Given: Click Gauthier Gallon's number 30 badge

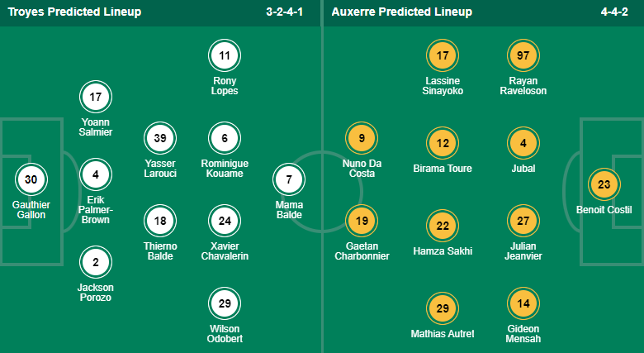Looking at the screenshot, I should (x=31, y=179).
